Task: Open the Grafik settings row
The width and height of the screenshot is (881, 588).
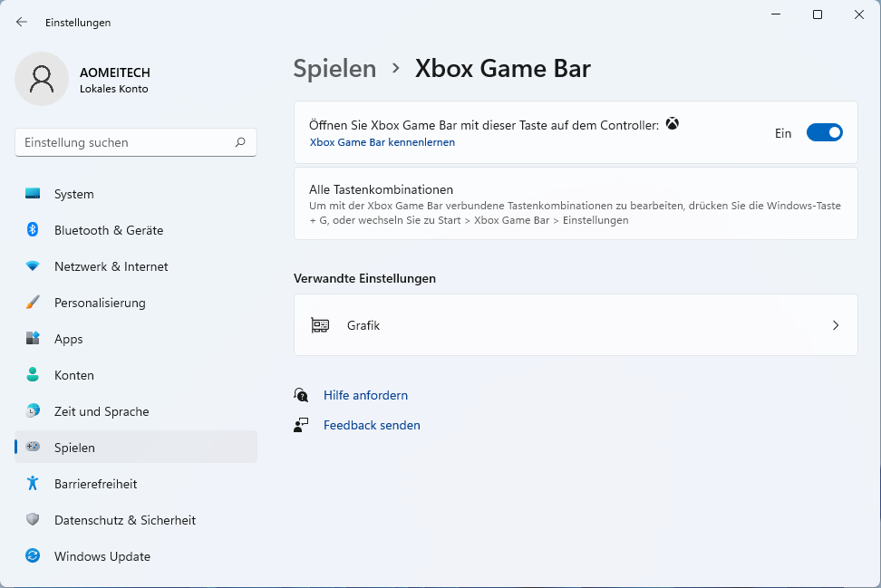Action: pos(576,325)
